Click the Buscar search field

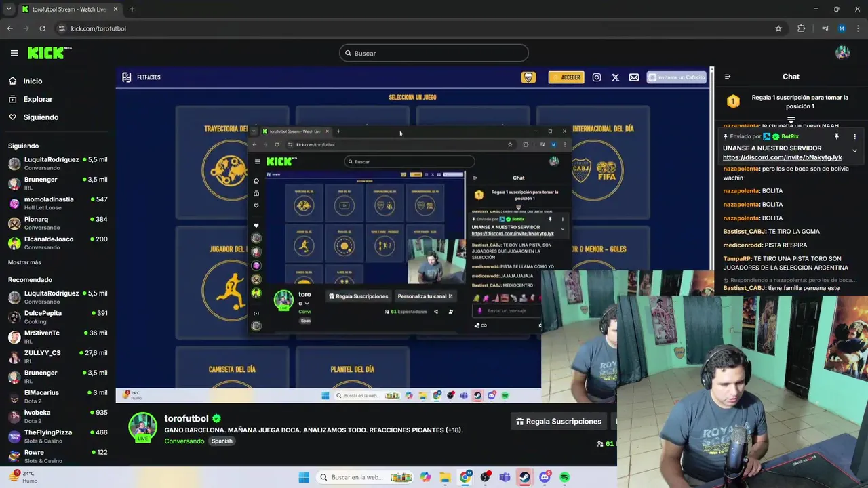point(434,53)
